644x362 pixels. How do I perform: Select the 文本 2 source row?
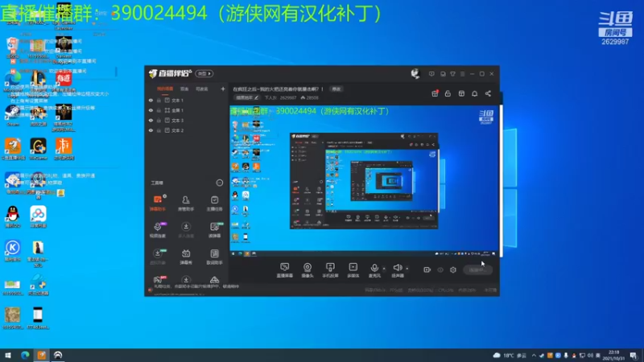pos(186,130)
